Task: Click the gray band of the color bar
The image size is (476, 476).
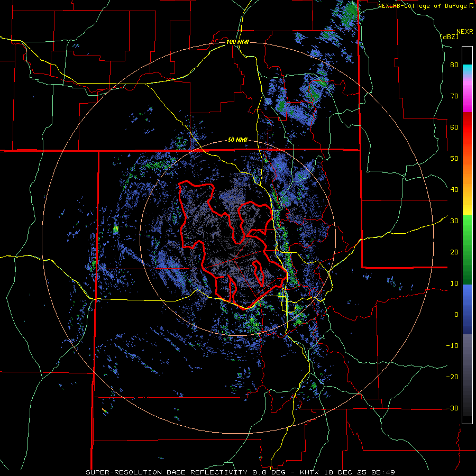Action: tap(467, 375)
